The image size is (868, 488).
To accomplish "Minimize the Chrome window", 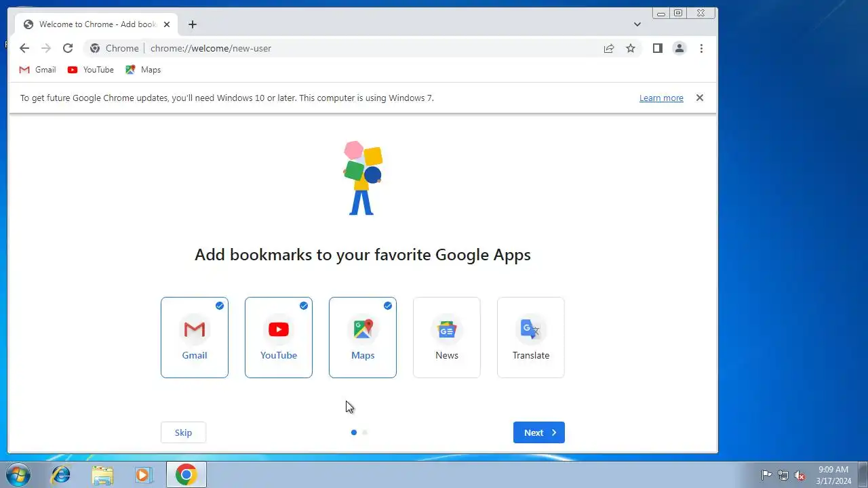I will point(661,13).
